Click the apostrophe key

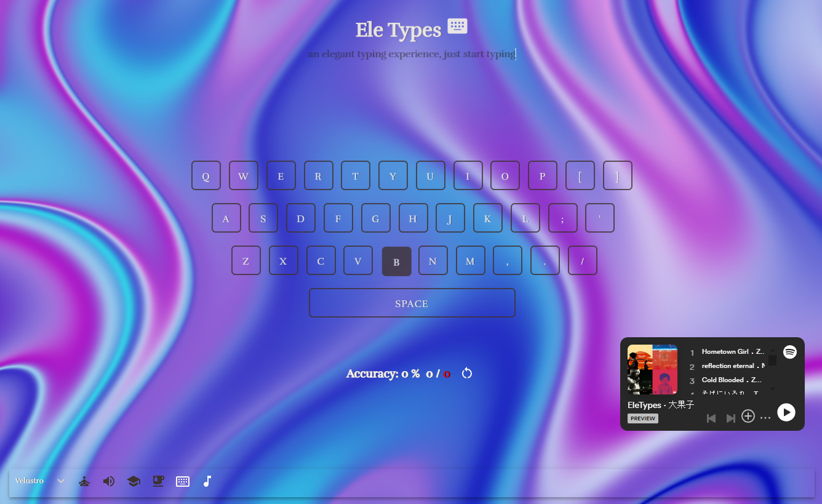click(x=599, y=218)
